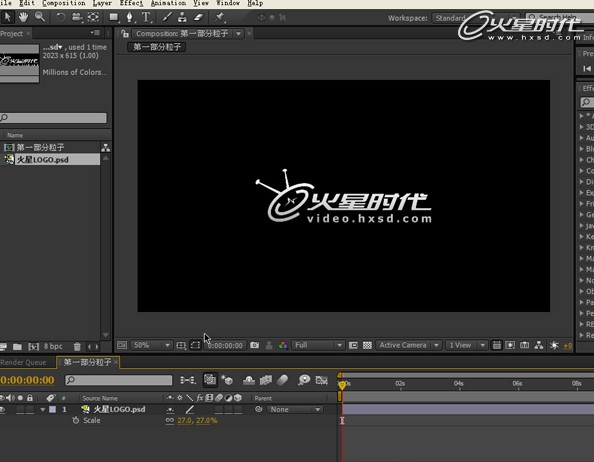Toggle brainstorm icon in timeline
594x462 pixels.
click(x=304, y=379)
